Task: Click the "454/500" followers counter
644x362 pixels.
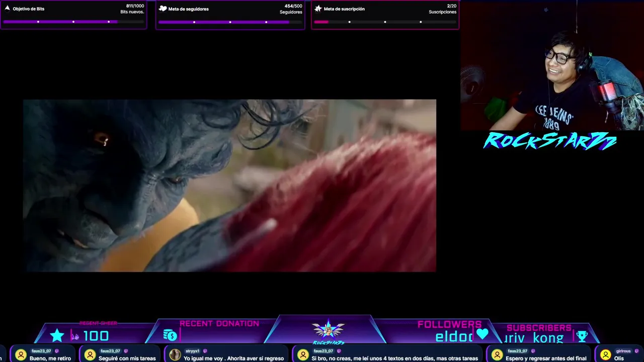Action: point(293,6)
